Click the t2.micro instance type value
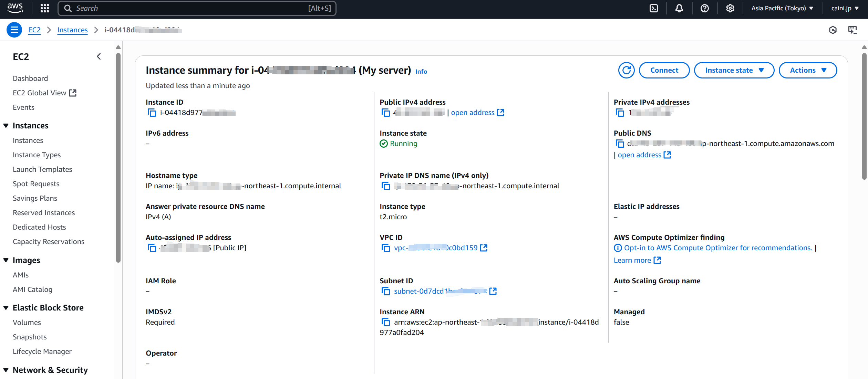 pos(393,217)
